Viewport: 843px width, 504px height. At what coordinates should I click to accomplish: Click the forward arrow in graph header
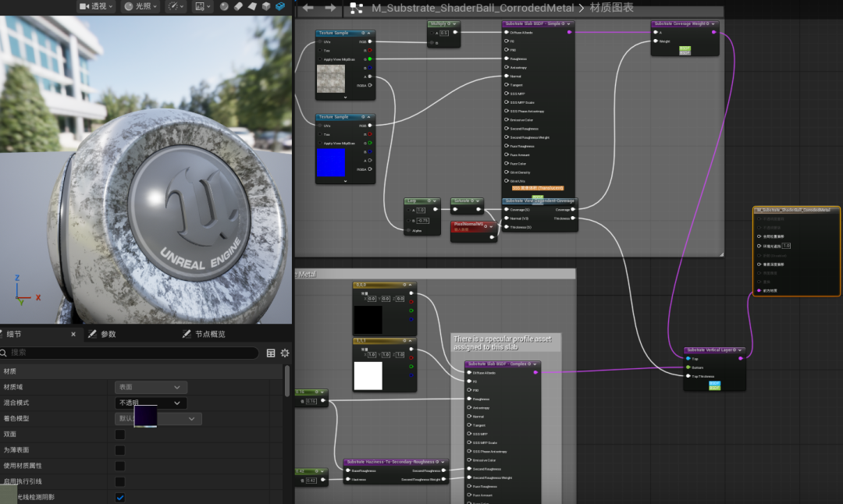pyautogui.click(x=331, y=8)
